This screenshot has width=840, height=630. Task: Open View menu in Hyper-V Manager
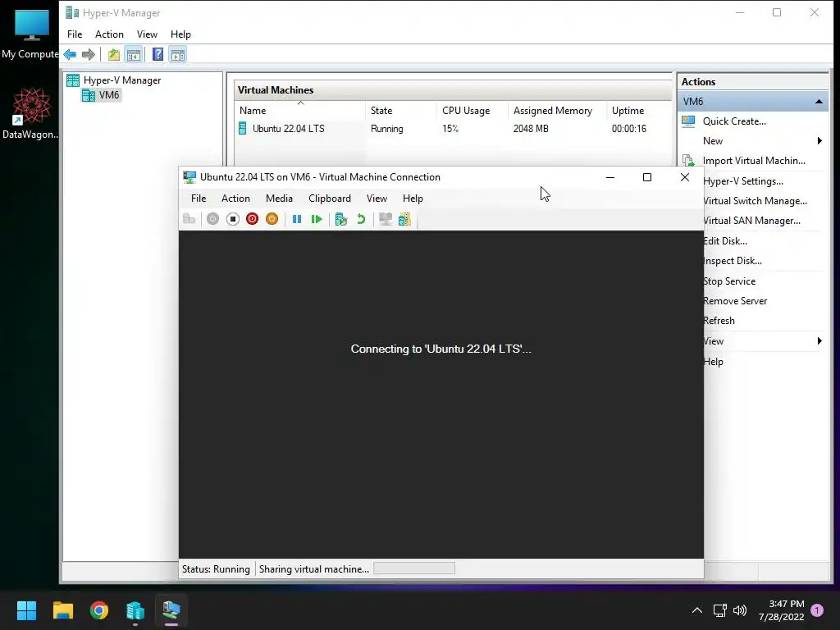tap(147, 34)
